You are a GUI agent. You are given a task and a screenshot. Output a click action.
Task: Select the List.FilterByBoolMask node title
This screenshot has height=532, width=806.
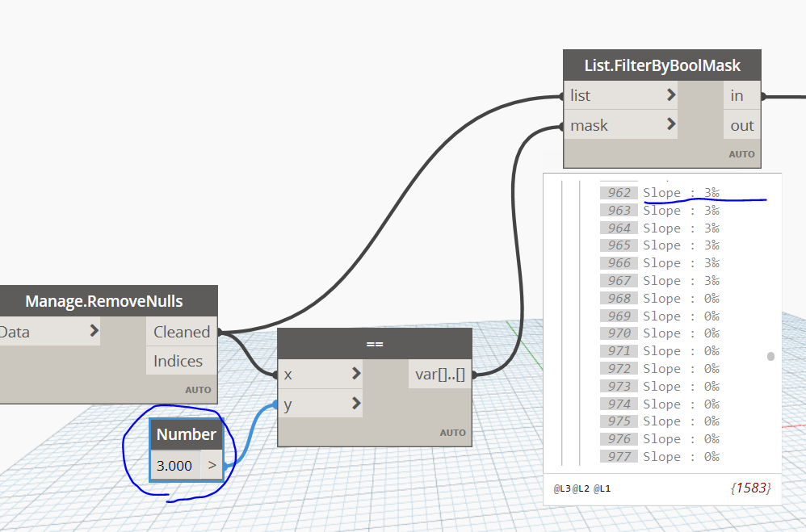(x=662, y=65)
